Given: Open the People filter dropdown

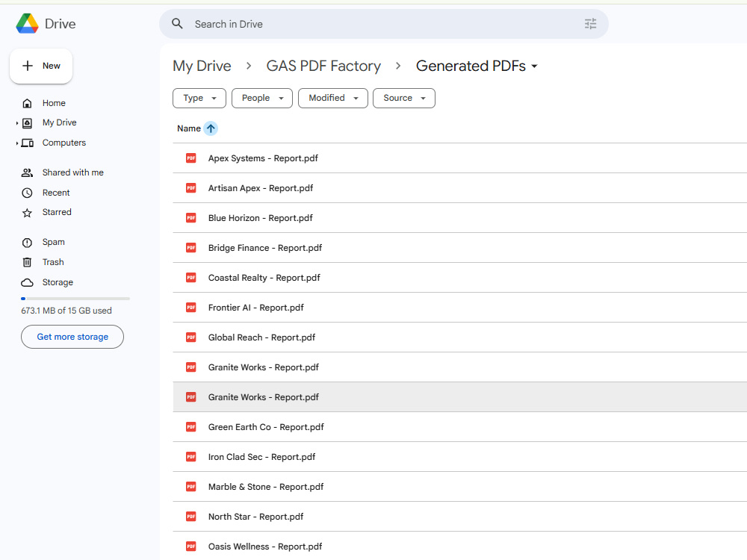Looking at the screenshot, I should 262,98.
